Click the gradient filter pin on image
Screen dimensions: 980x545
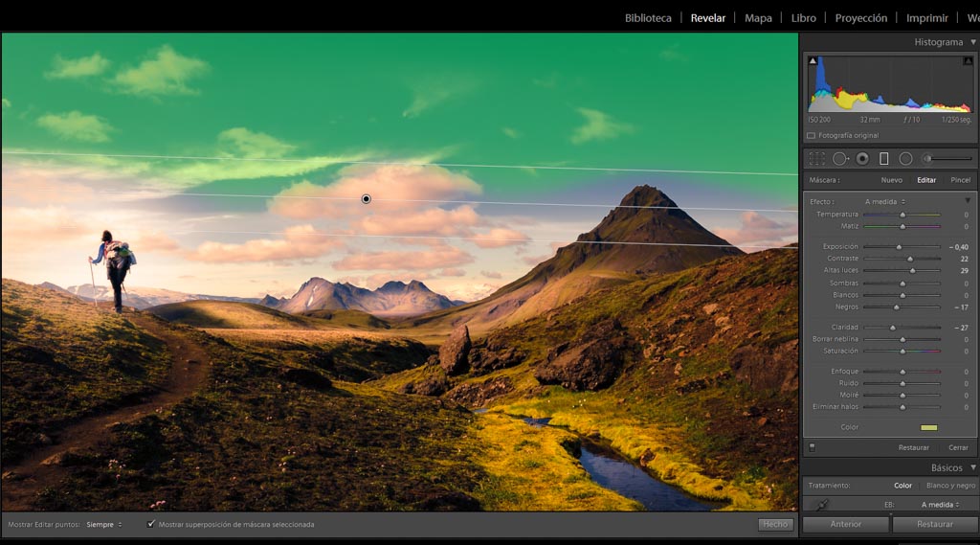tap(366, 199)
